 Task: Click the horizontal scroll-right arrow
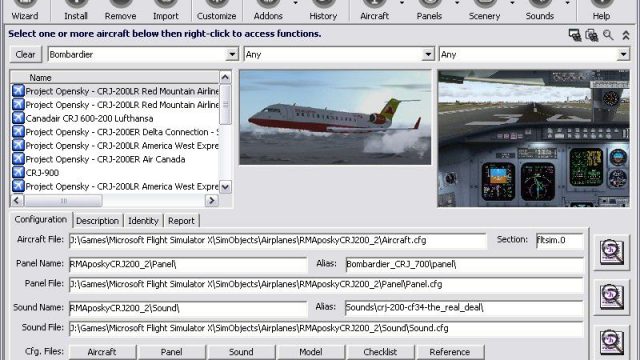(x=211, y=200)
